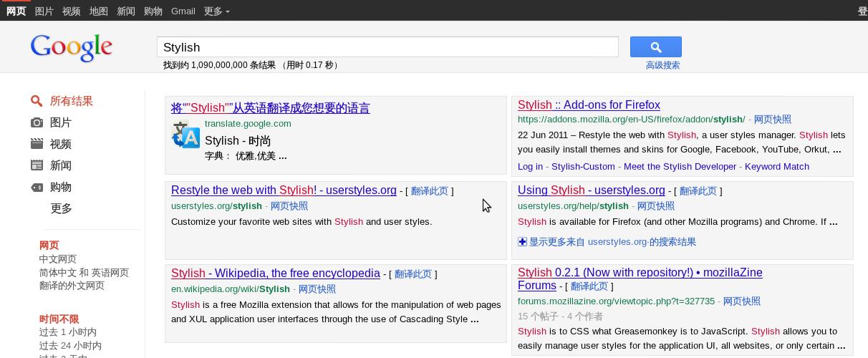
Task: Click the Google Translate icon in first result
Action: tap(185, 135)
